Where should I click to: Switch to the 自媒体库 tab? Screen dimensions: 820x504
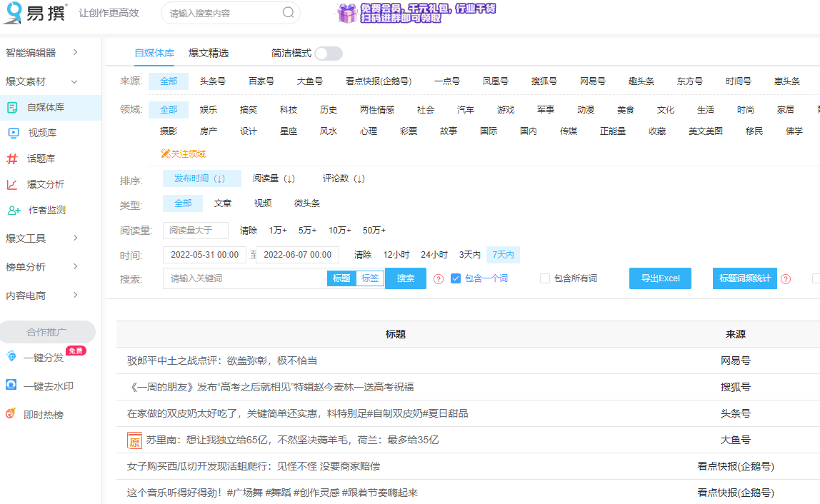(x=154, y=53)
